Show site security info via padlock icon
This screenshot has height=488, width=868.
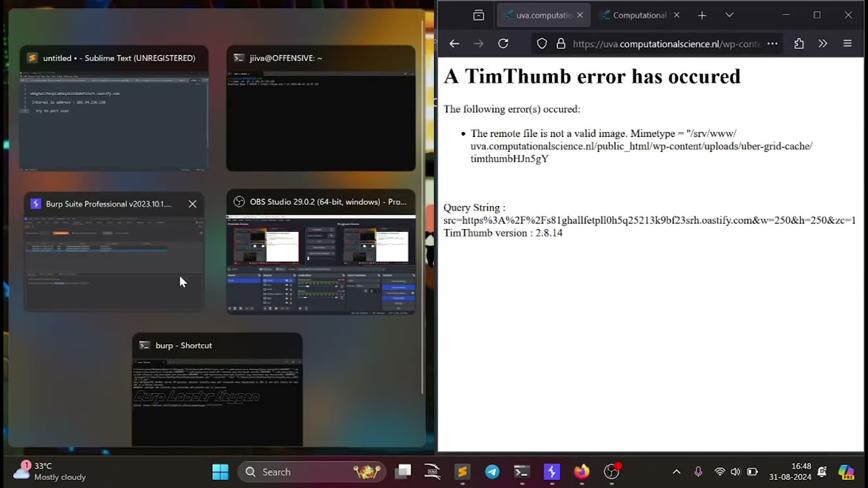click(561, 43)
